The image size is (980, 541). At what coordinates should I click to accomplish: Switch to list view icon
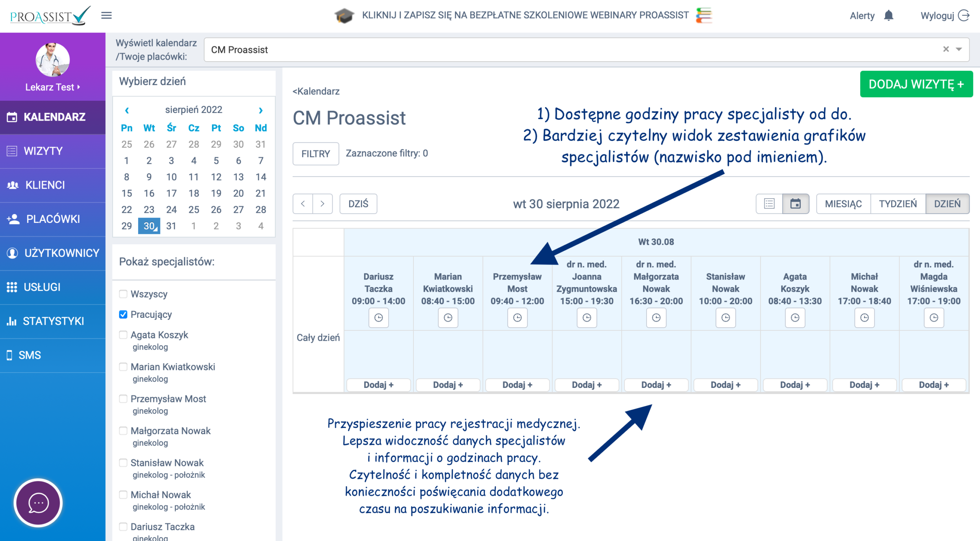(769, 204)
